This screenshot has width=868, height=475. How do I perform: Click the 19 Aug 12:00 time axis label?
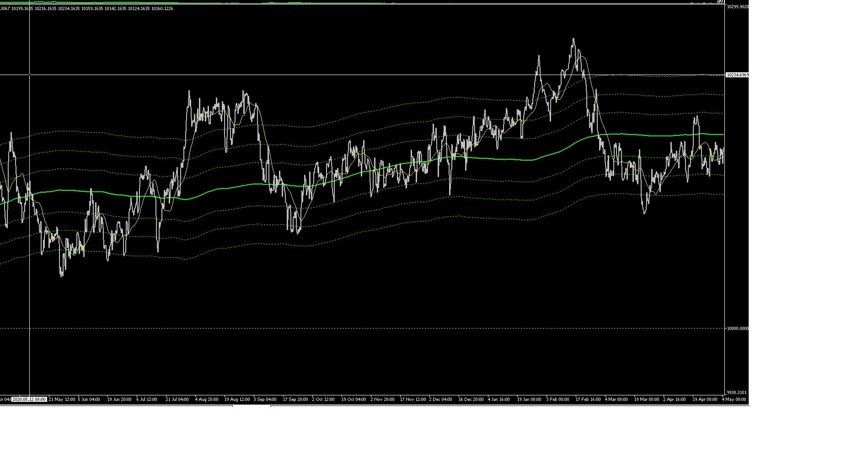(237, 399)
